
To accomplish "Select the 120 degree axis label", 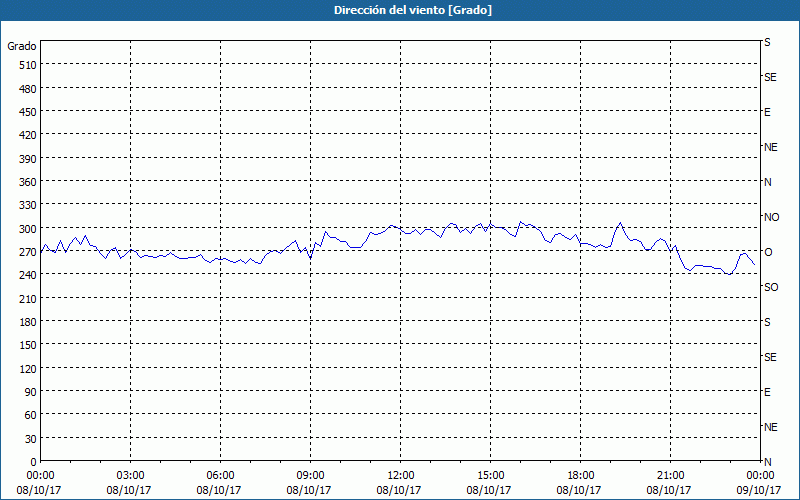I will (x=28, y=368).
